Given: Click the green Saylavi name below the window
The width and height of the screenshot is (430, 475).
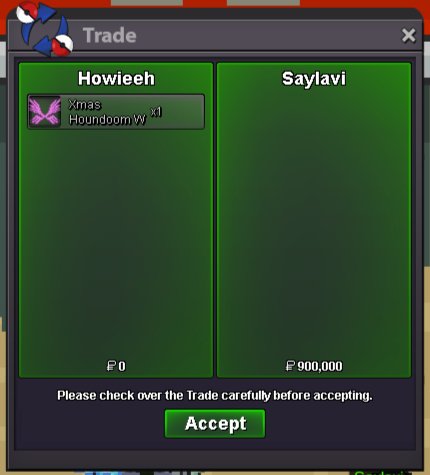Looking at the screenshot, I should point(382,473).
